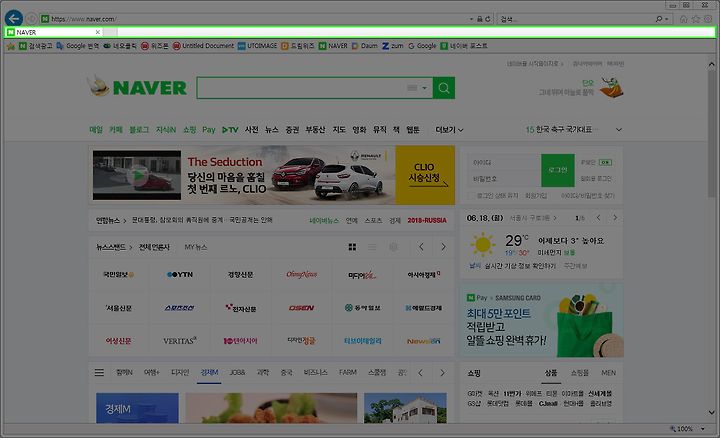Open the Google bookmark in favorites bar
Screen dimensions: 720x438
tap(422, 46)
